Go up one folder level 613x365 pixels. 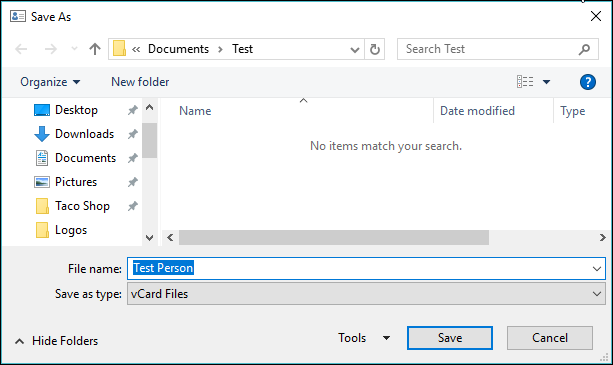coord(95,49)
